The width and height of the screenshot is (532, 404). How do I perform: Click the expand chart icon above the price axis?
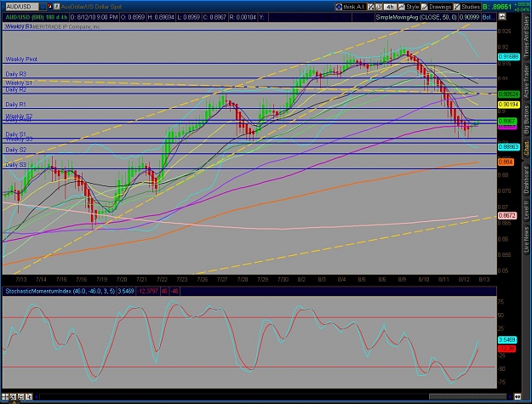(502, 17)
